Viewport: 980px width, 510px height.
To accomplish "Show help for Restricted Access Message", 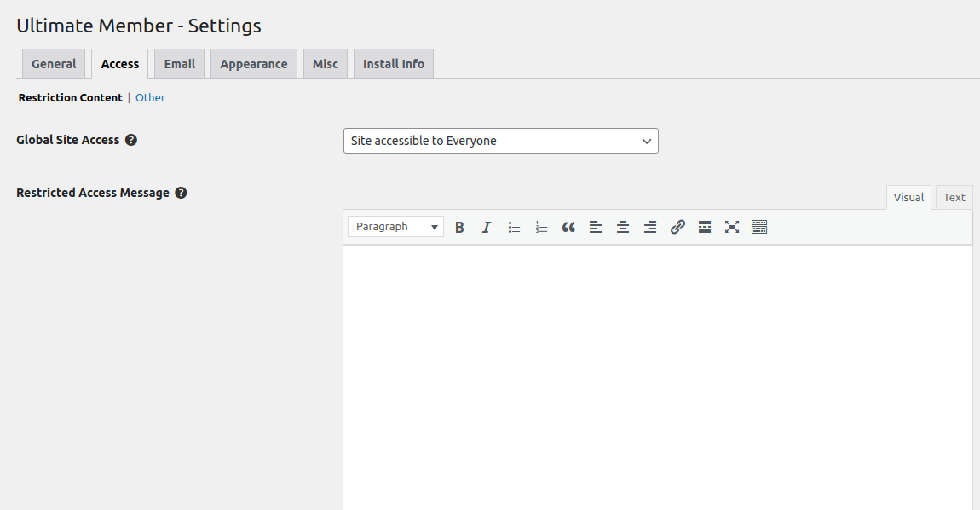I will tap(181, 193).
